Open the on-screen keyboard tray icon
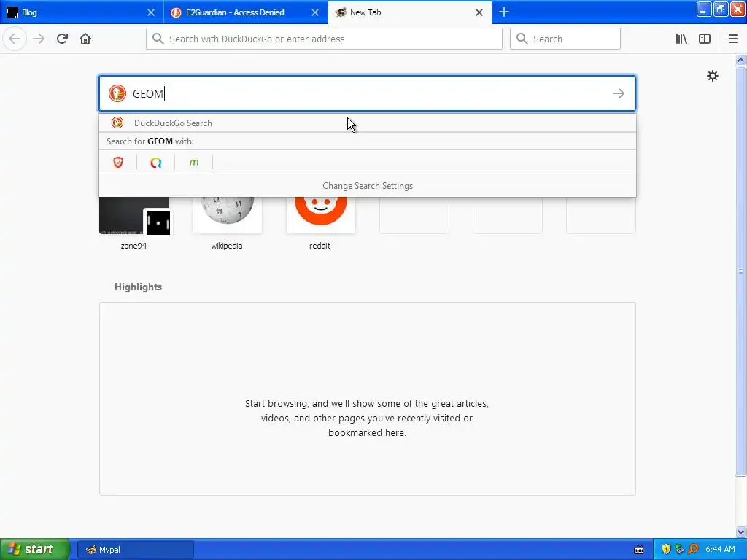This screenshot has width=747, height=560. [639, 550]
